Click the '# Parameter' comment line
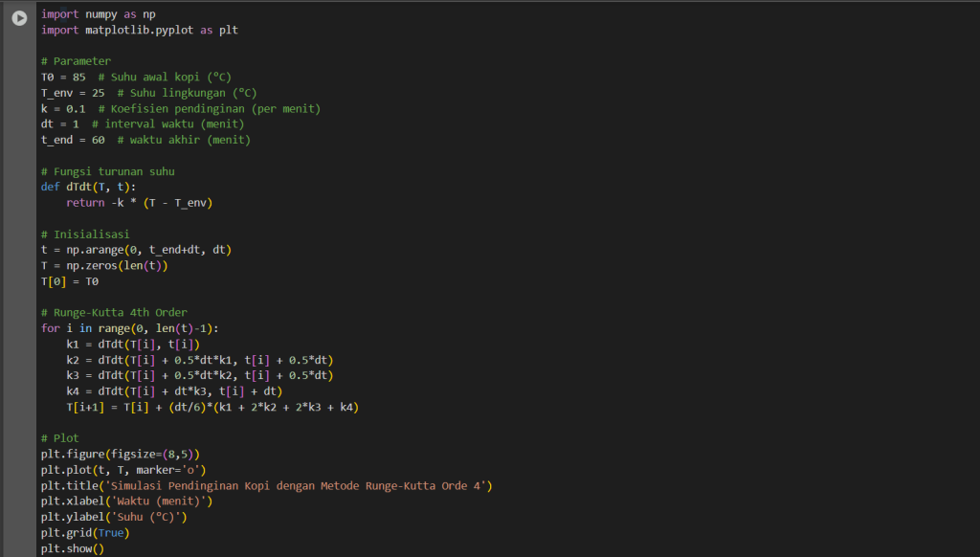 click(x=76, y=61)
